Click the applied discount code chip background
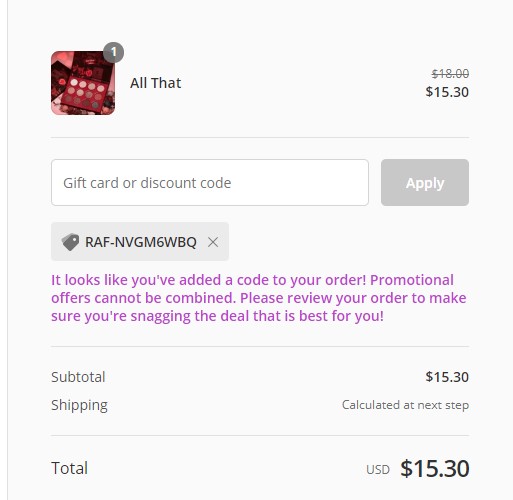 tap(140, 241)
